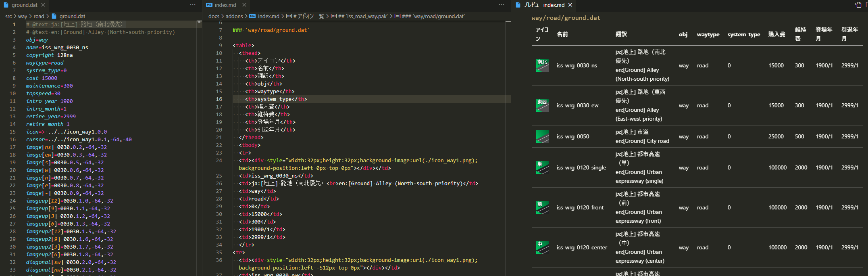The height and width of the screenshot is (276, 868).
Task: Click the 'cost=15000' line in ground.dat
Action: (42, 78)
